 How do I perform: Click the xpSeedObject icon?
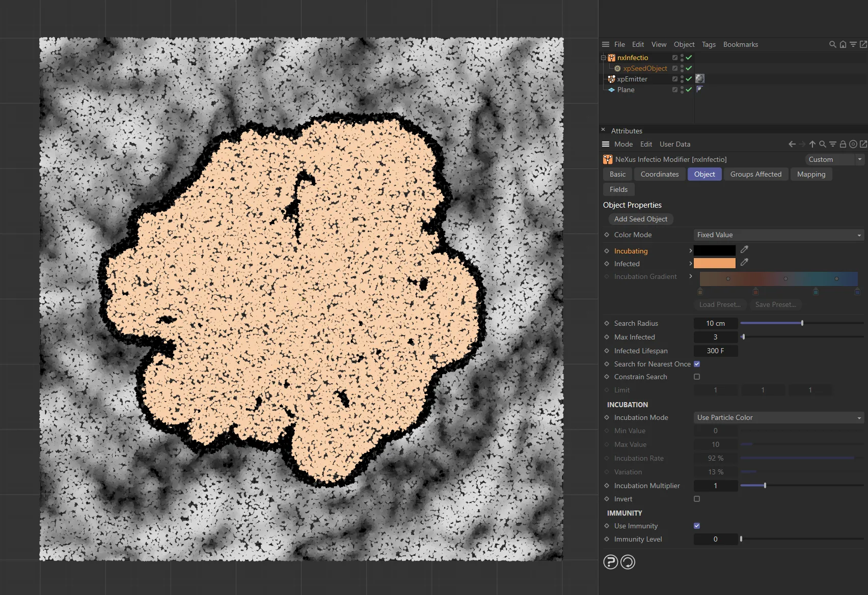click(x=617, y=68)
